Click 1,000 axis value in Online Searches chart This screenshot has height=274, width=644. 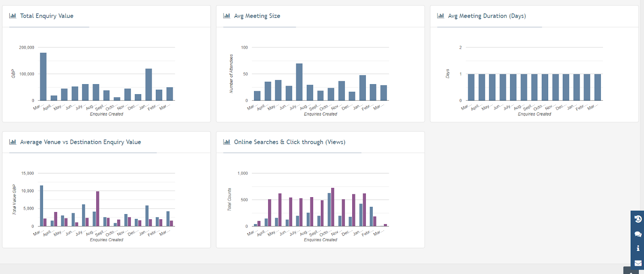pos(243,173)
